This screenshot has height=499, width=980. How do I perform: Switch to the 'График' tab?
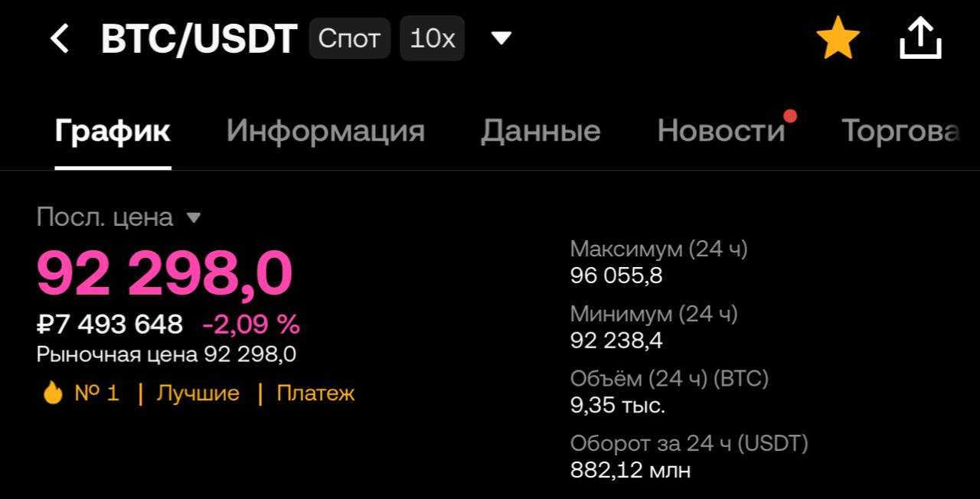(x=113, y=132)
